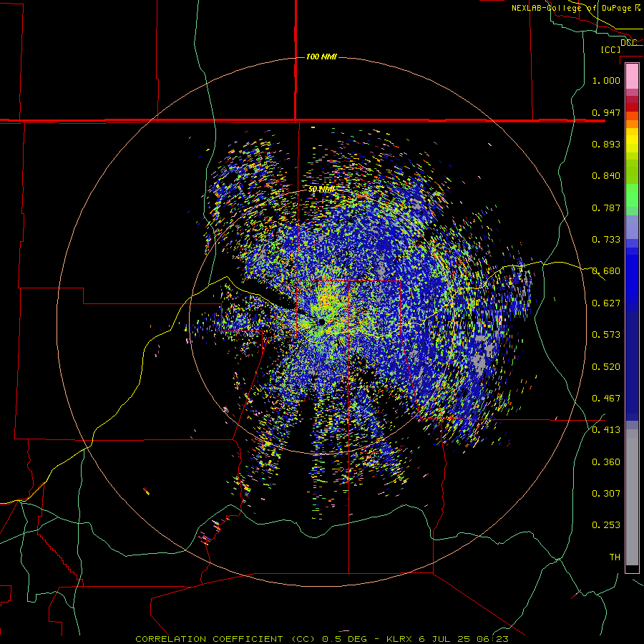Pick the gray swatch in the color bar
The height and width of the screenshot is (644, 644).
tap(632, 497)
